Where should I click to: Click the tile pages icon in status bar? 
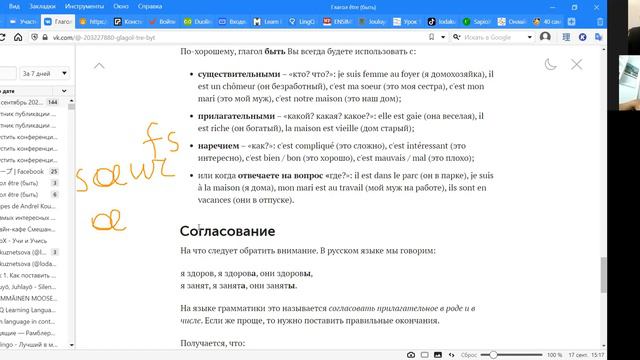[424, 355]
